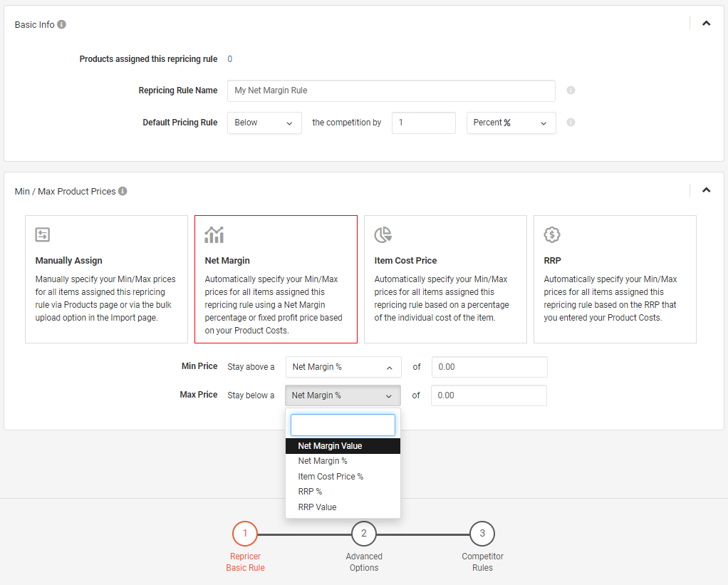
Task: Choose Item Cost Price % option
Action: point(343,477)
